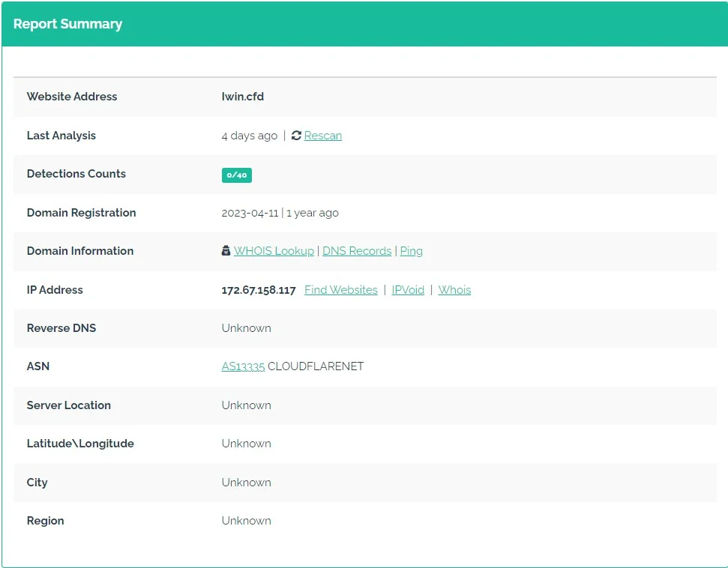Open the WHOIS Lookup link

(274, 251)
